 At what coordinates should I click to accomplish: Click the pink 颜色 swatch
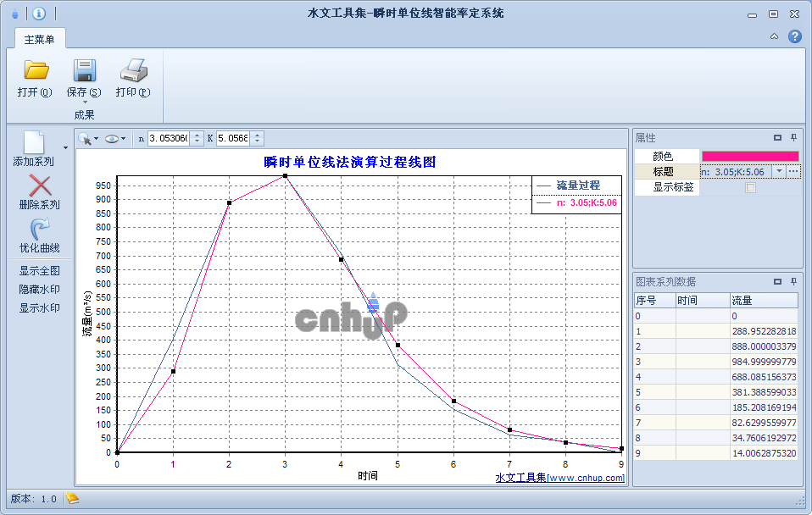coord(750,157)
